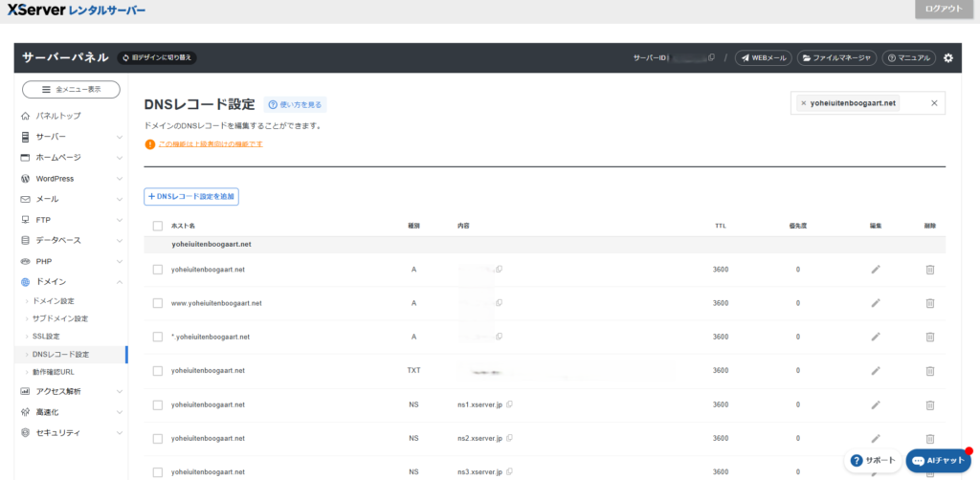The height and width of the screenshot is (480, 980).
Task: Copy ns2.xserver.jp value with copy icon
Action: 510,438
